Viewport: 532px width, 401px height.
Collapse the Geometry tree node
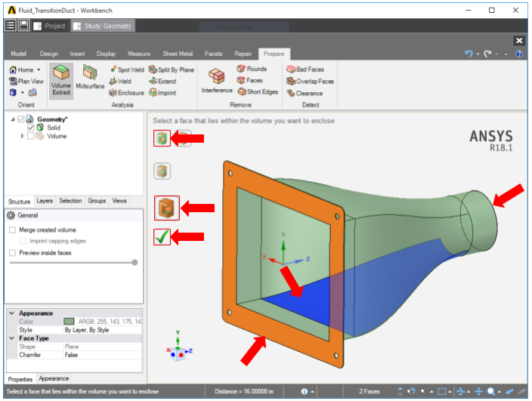coord(13,119)
